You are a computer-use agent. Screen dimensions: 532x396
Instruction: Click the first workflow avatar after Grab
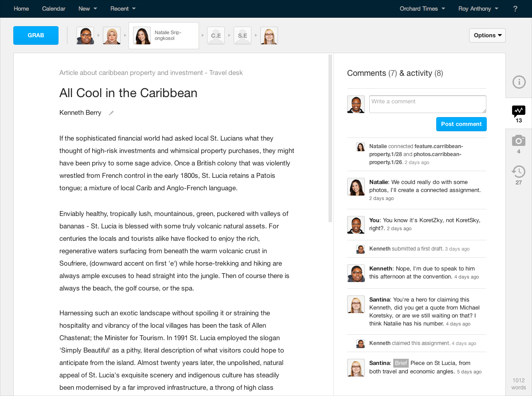[85, 35]
